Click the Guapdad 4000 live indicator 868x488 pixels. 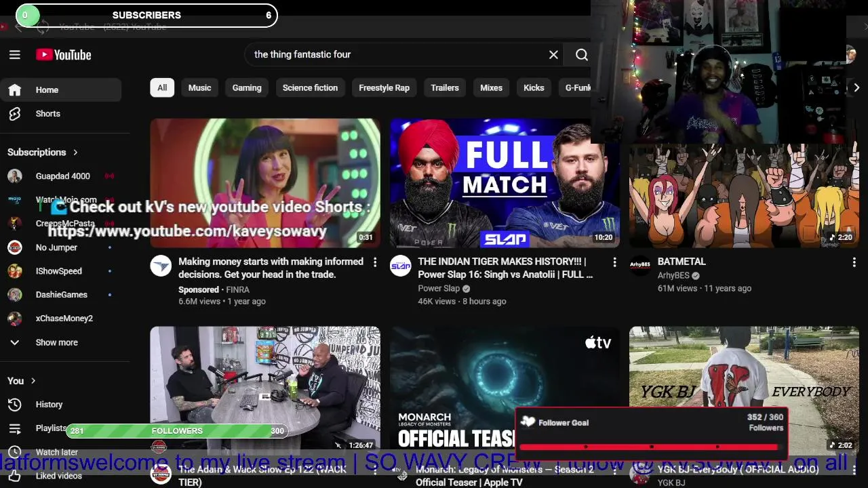pos(109,176)
